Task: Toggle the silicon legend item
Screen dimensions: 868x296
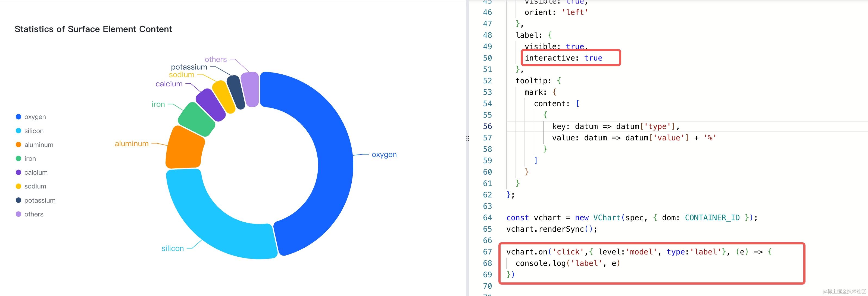Action: pyautogui.click(x=34, y=131)
